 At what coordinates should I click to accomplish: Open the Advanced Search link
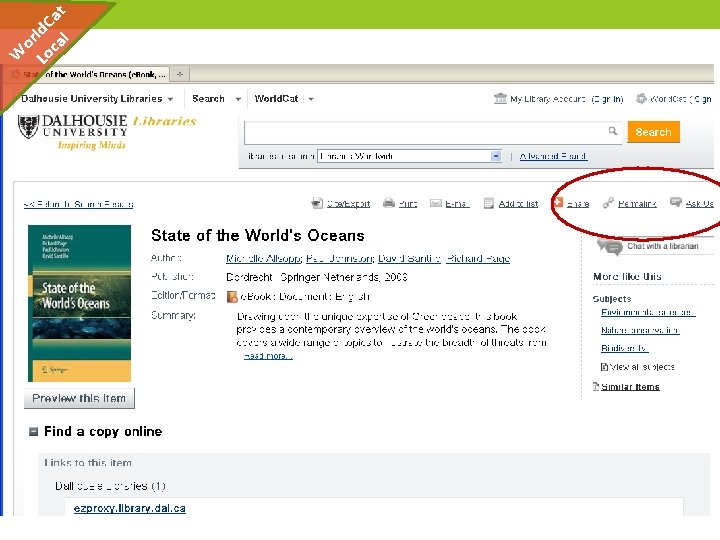pos(553,156)
